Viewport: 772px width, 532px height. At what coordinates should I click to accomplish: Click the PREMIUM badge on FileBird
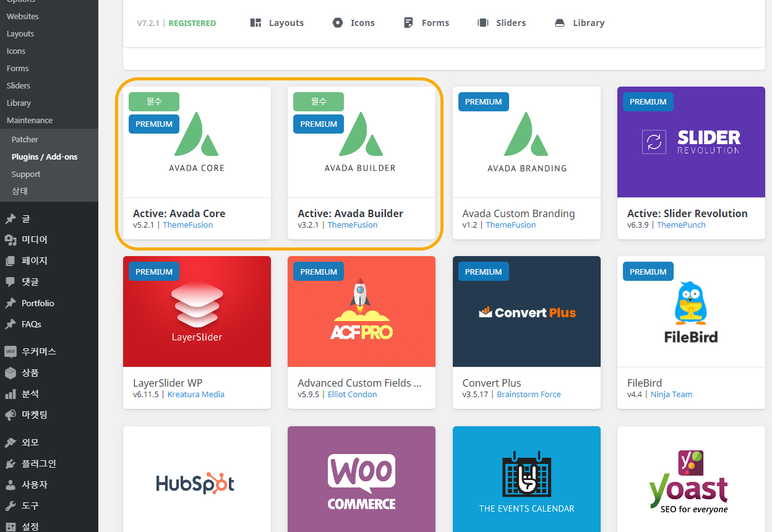pos(648,272)
